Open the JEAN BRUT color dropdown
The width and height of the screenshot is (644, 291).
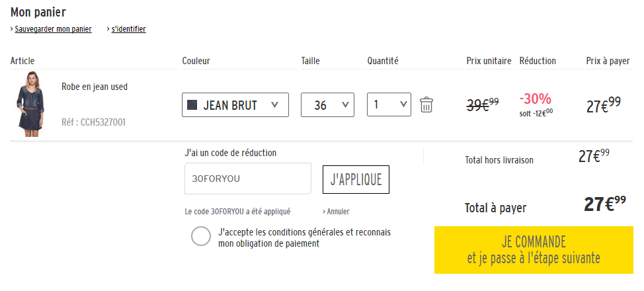(x=235, y=104)
